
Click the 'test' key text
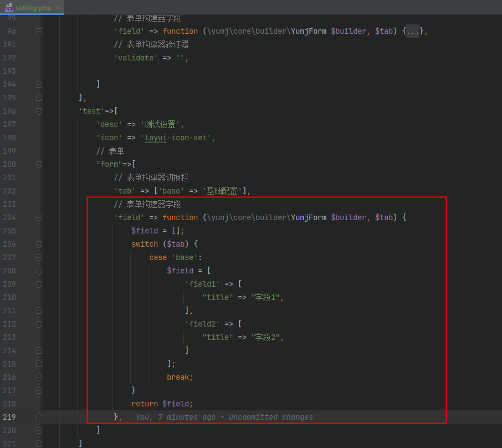pos(91,111)
